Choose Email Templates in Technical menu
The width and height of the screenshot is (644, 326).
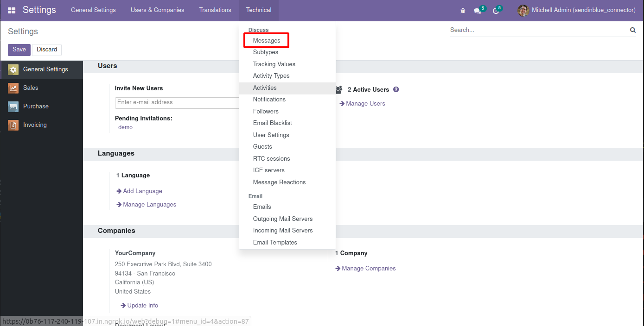(x=275, y=243)
